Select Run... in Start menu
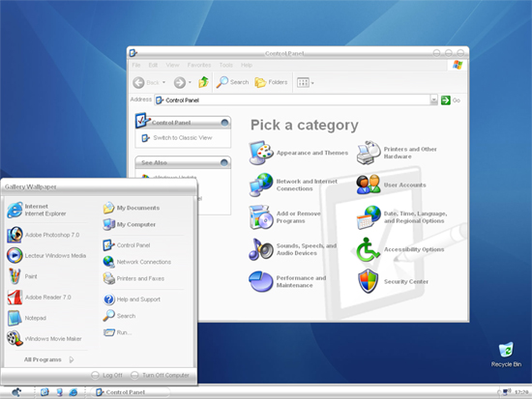 (x=117, y=332)
